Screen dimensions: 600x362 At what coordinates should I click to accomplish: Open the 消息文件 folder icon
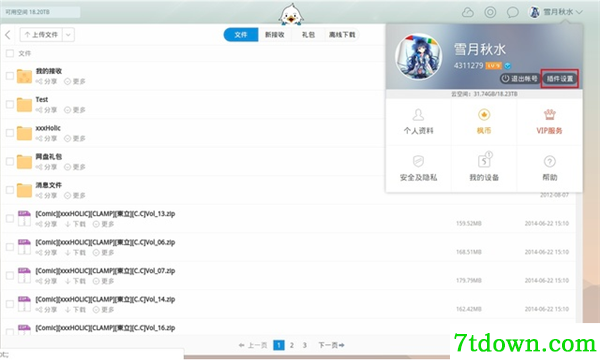point(24,190)
